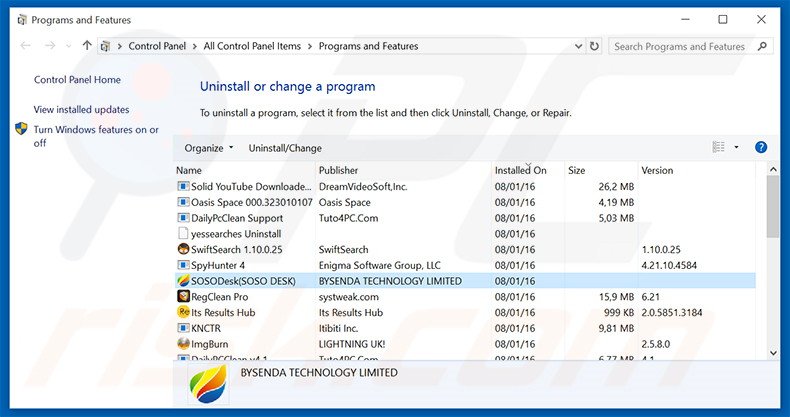The height and width of the screenshot is (417, 790).
Task: Click the Its Results Hub icon
Action: (x=183, y=312)
